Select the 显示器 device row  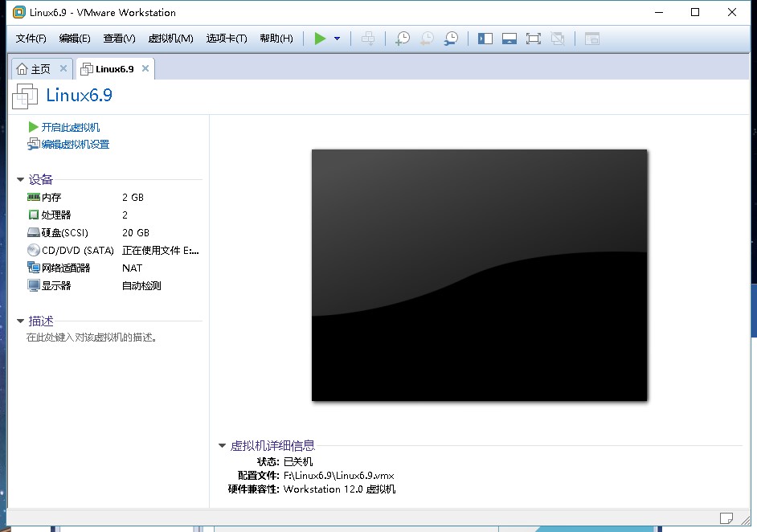click(113, 286)
